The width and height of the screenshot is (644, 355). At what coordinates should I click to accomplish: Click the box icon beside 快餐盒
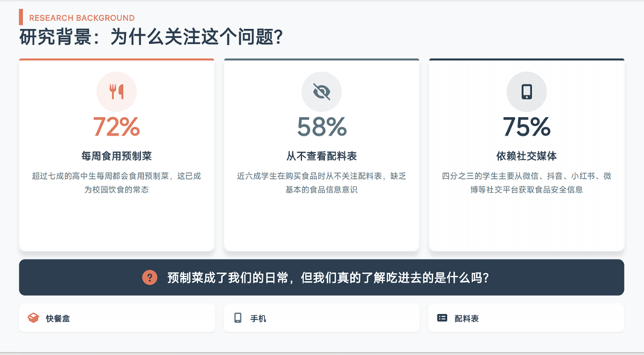tap(33, 318)
